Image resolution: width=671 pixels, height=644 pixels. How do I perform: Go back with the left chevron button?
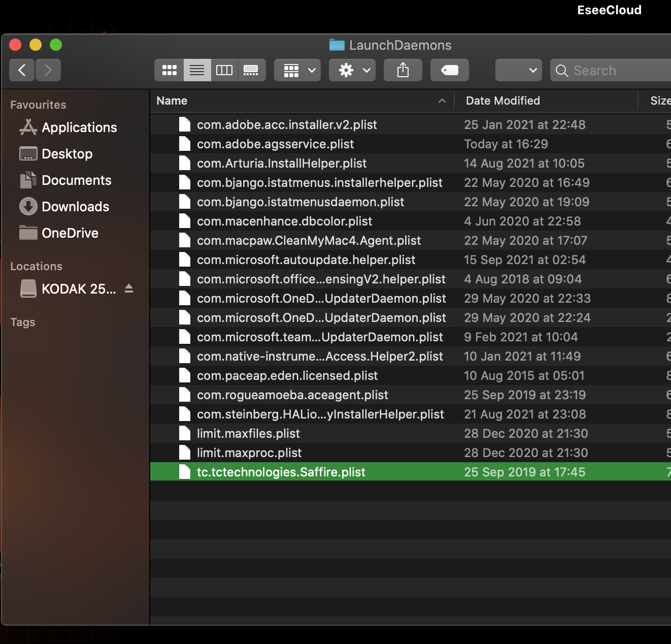[x=22, y=70]
